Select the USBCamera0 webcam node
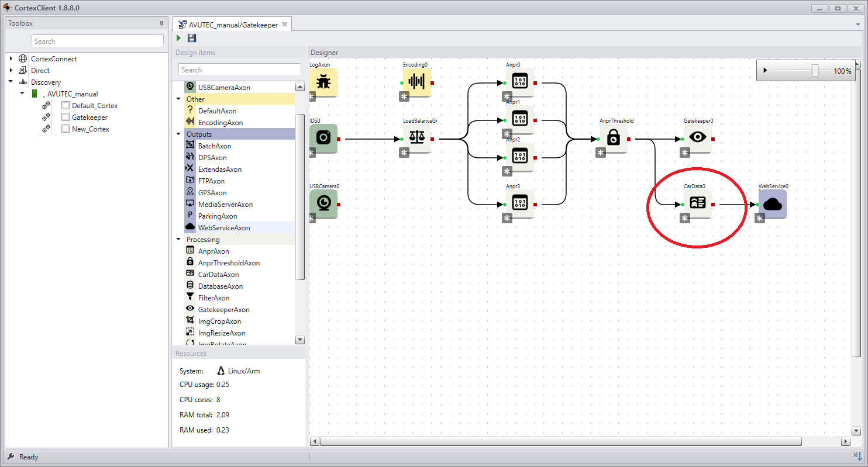This screenshot has width=868, height=467. [x=323, y=204]
